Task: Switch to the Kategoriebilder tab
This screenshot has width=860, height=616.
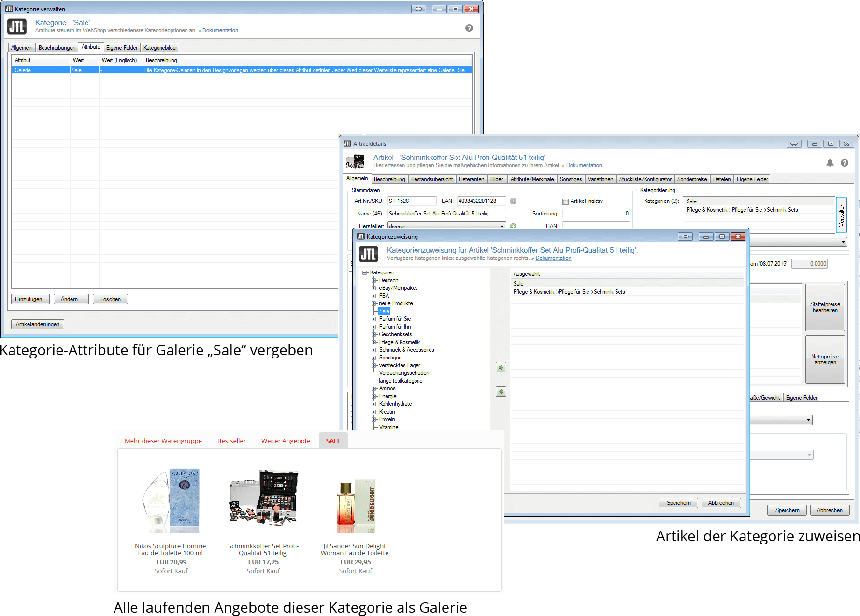Action: (160, 48)
